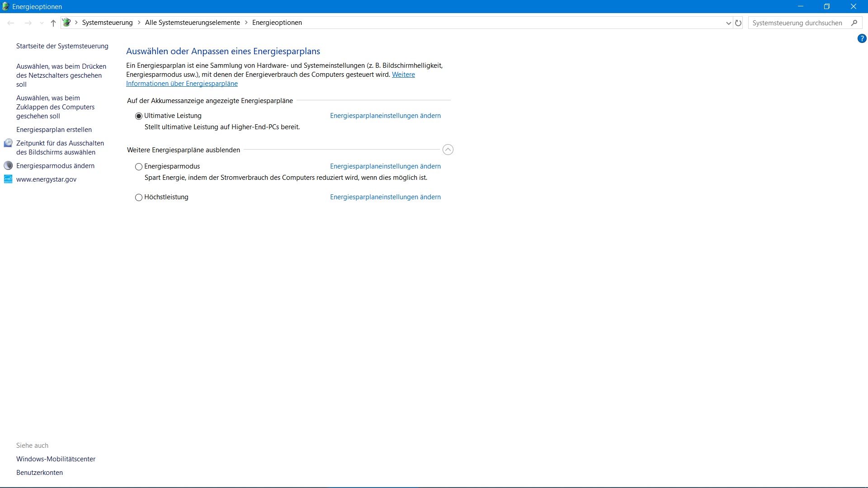
Task: Click the up arrow navigation icon
Action: coord(53,23)
